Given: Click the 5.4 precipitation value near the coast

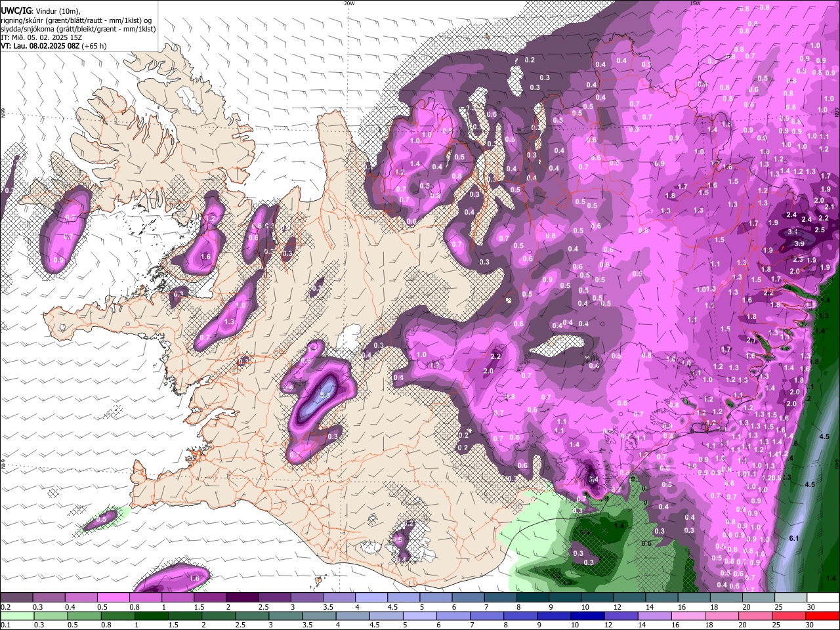Looking at the screenshot, I should (593, 480).
